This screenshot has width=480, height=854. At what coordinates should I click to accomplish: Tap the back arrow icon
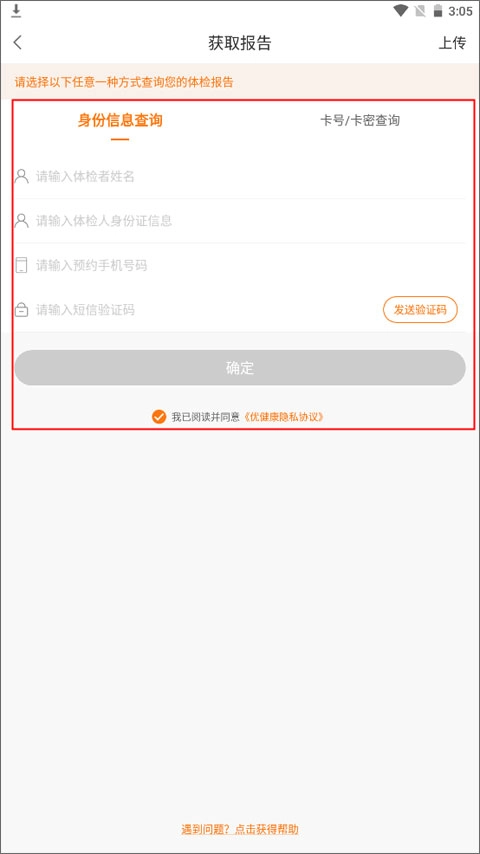(18, 42)
